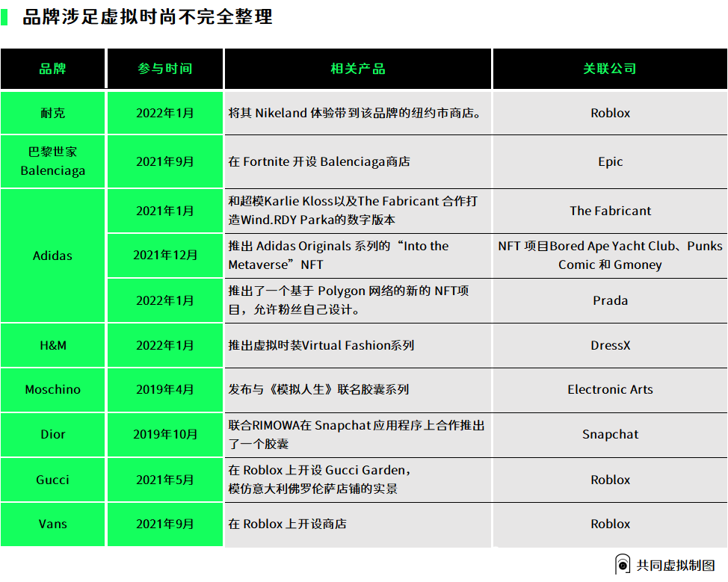Select the Nikeland 体验 product description
Viewport: 728px width, 582px height.
(x=355, y=114)
